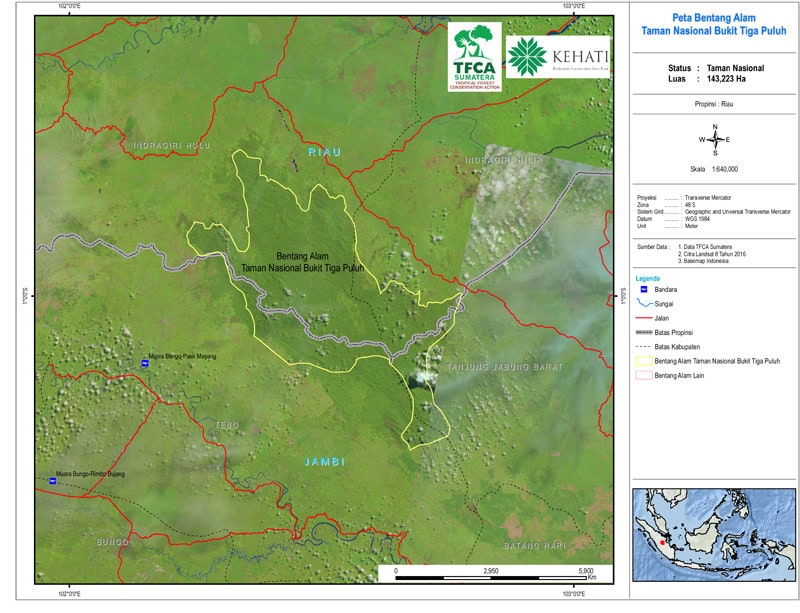The image size is (800, 613).
Task: Click the TFCA Sumatera logo
Action: click(474, 57)
